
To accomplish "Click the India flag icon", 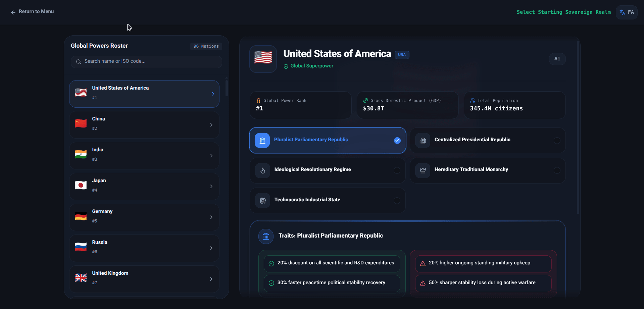I will click(x=81, y=154).
